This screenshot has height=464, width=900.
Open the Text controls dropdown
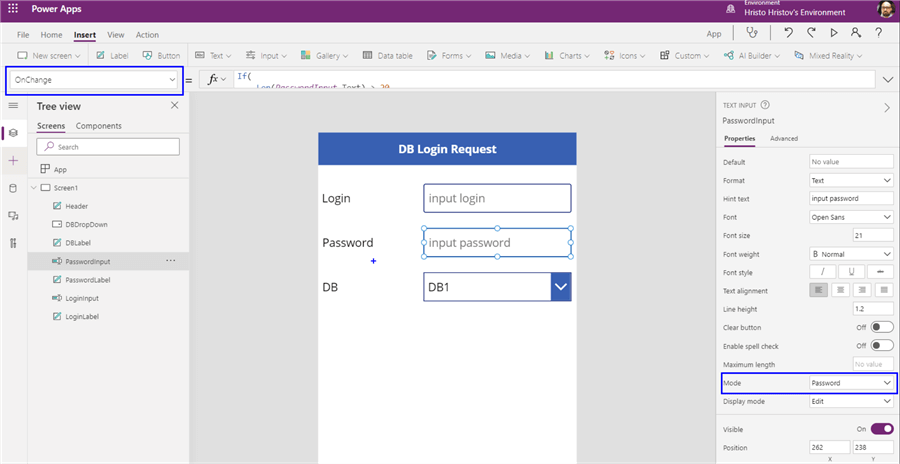[x=213, y=56]
